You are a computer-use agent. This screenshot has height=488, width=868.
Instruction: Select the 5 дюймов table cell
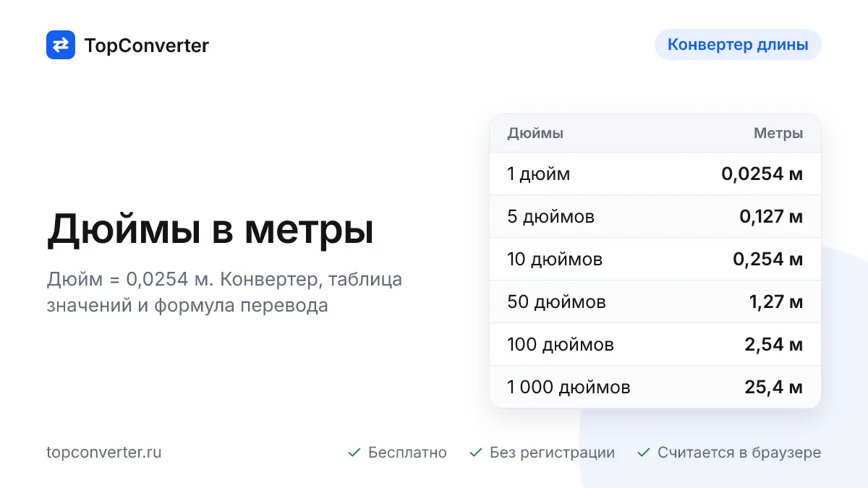tap(551, 217)
